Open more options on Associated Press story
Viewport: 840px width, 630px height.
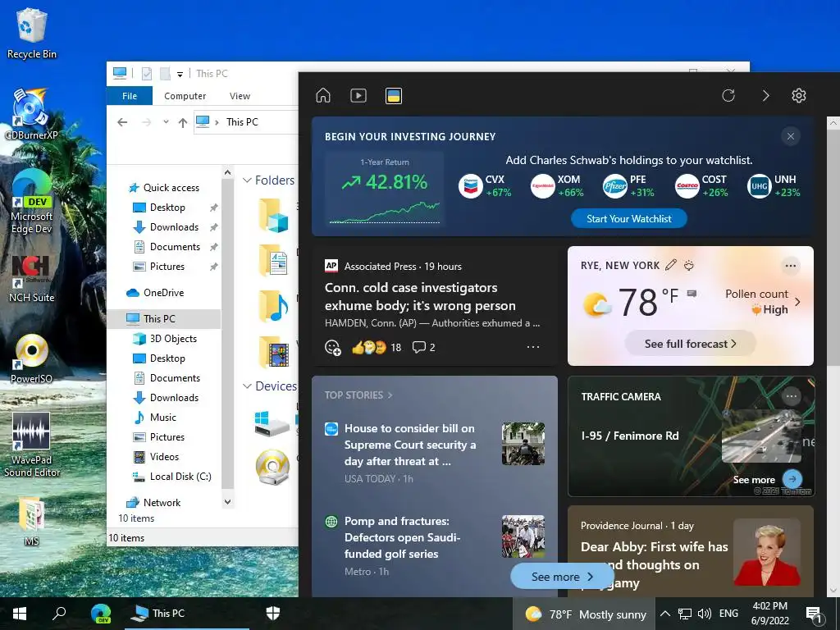[533, 347]
